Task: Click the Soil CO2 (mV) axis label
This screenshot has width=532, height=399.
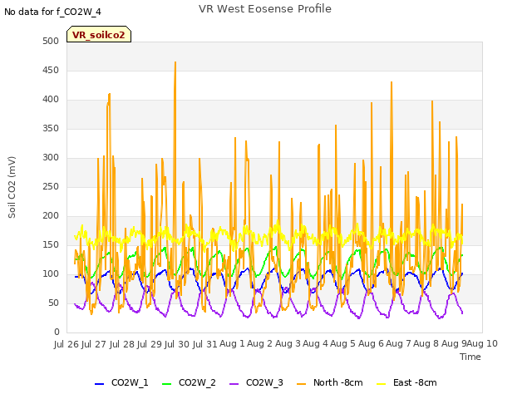Action: pyautogui.click(x=12, y=187)
